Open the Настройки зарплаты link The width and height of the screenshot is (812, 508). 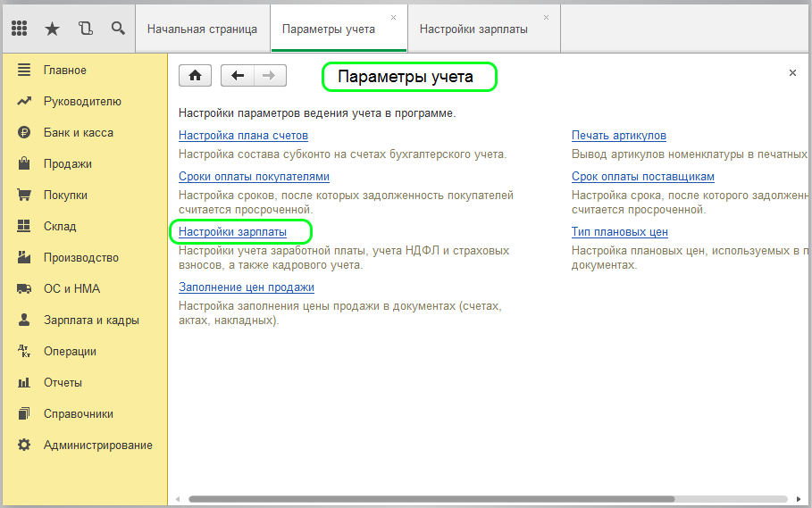(232, 232)
